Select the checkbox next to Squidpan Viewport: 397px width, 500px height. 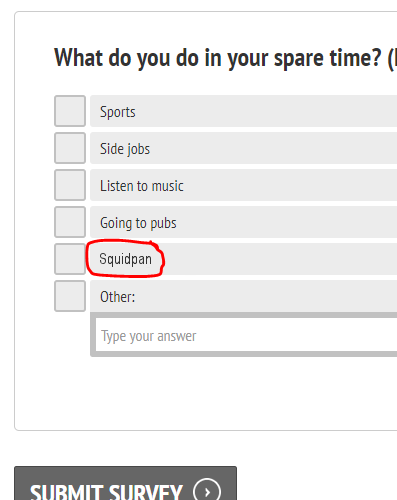click(70, 259)
